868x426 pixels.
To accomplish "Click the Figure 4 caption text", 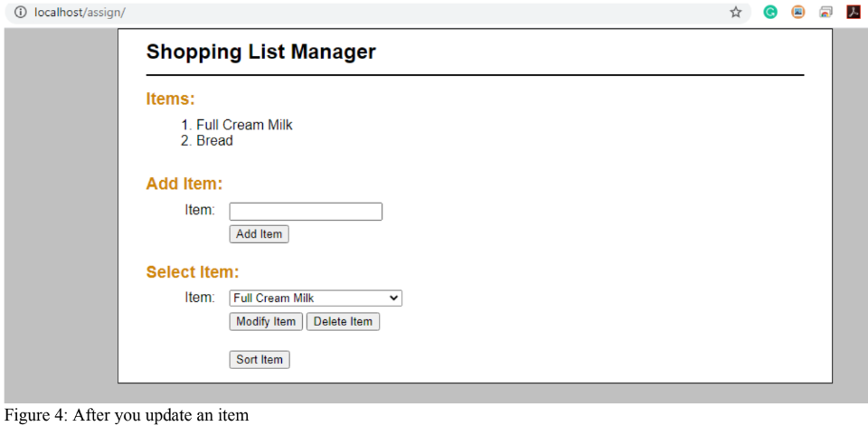I will [x=126, y=416].
